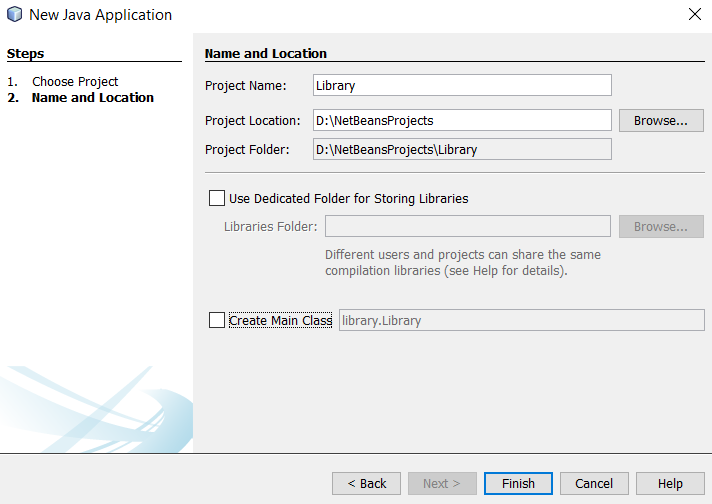
Task: Click the Project Folder path field
Action: coord(462,149)
